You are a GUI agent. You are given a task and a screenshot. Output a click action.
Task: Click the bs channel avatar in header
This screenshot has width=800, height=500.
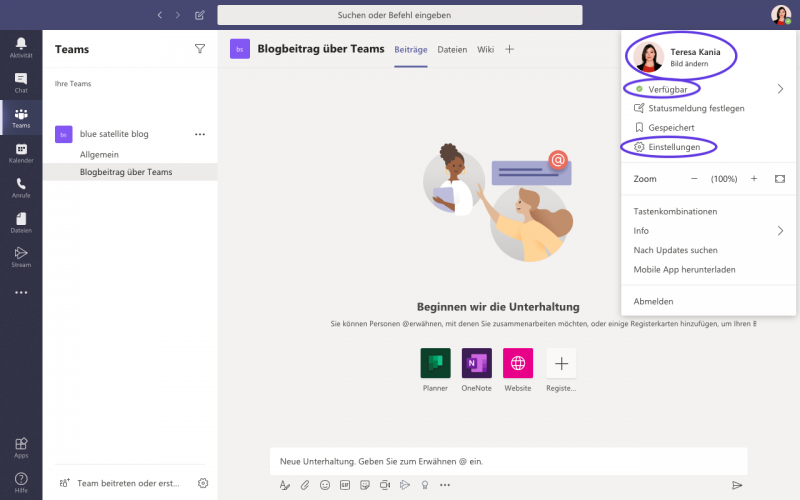[240, 49]
